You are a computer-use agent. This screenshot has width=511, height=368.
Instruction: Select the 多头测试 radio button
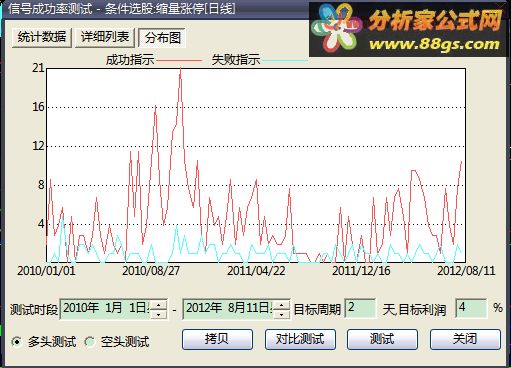pyautogui.click(x=17, y=342)
